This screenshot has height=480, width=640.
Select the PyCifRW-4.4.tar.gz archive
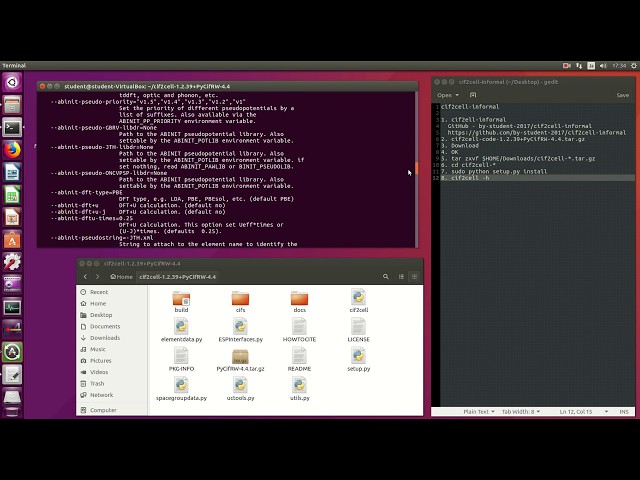240,360
